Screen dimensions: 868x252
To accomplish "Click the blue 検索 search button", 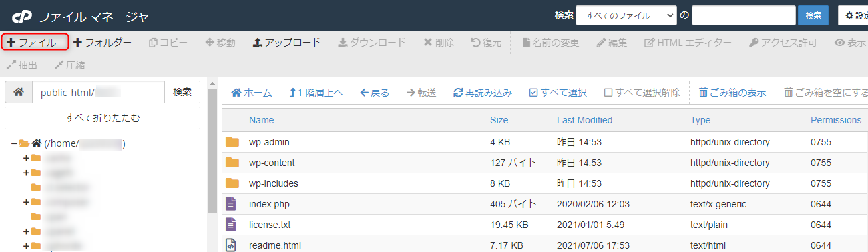I will click(813, 15).
